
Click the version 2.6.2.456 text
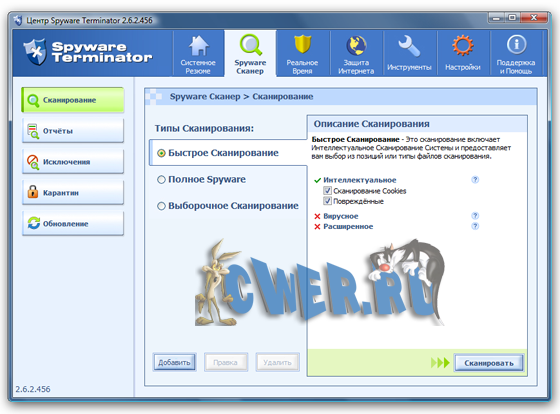32,389
